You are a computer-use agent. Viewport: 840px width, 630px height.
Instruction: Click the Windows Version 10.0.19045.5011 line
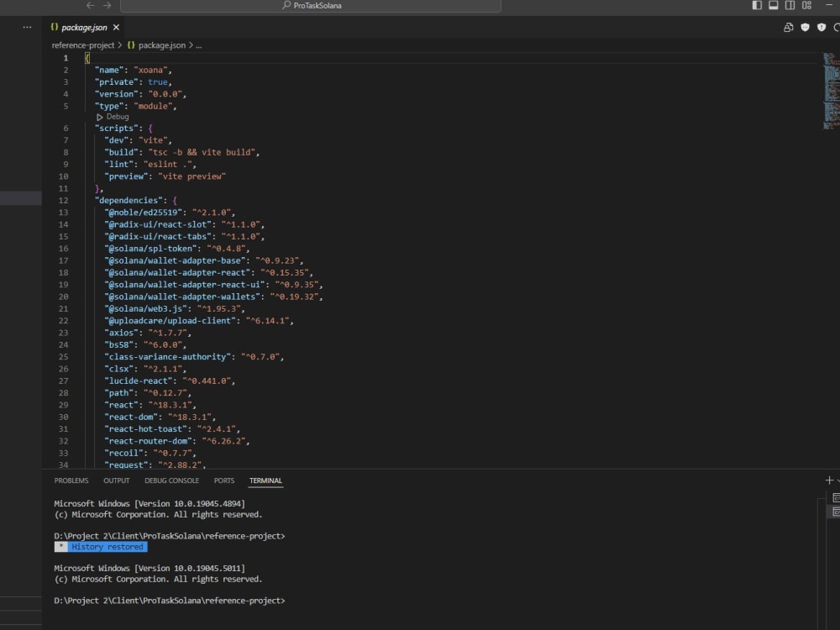[x=150, y=569]
